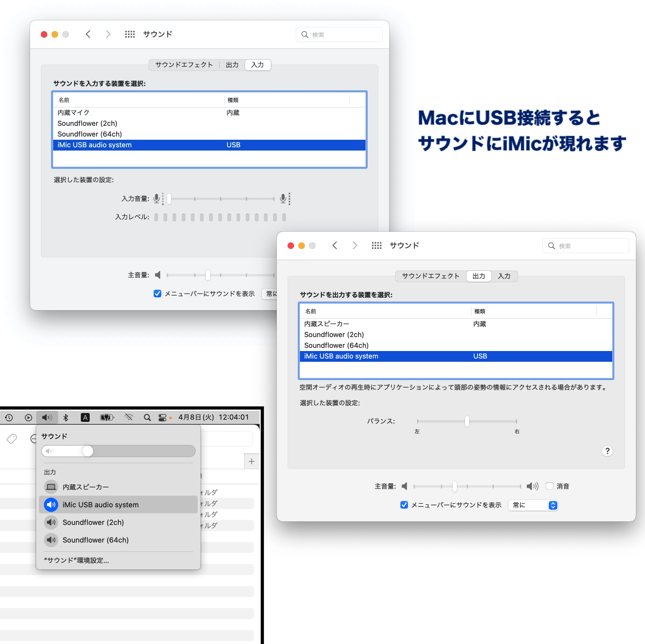Go forward in the 入力 sound window
This screenshot has width=645, height=644.
(x=108, y=34)
